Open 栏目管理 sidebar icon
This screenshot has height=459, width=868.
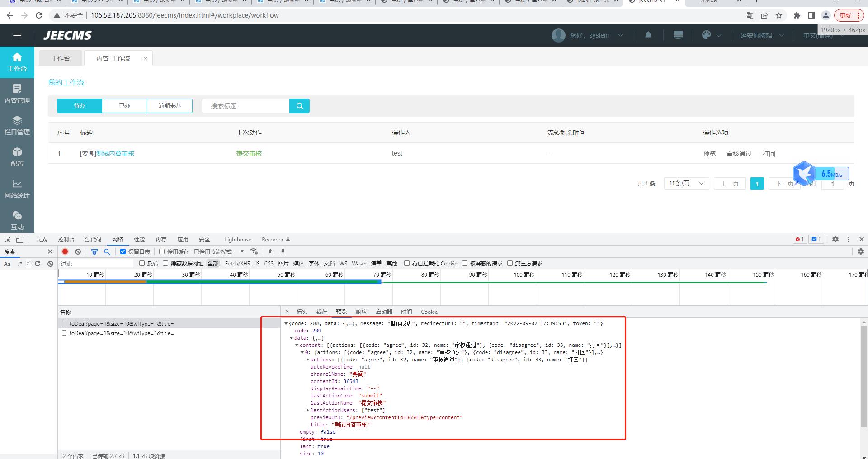17,125
